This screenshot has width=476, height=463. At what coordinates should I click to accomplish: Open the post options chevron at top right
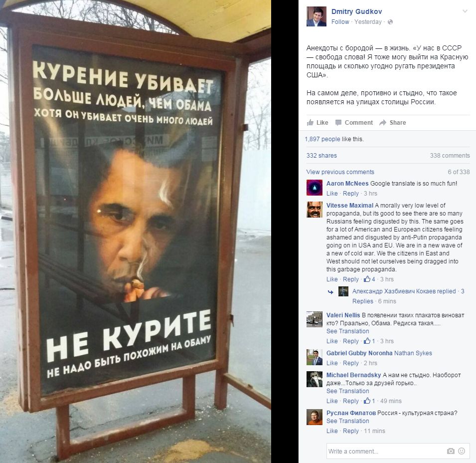[x=465, y=11]
